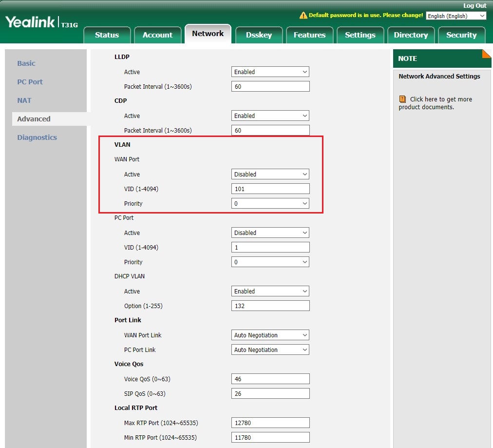Select Diagnostics in the sidebar

point(37,137)
